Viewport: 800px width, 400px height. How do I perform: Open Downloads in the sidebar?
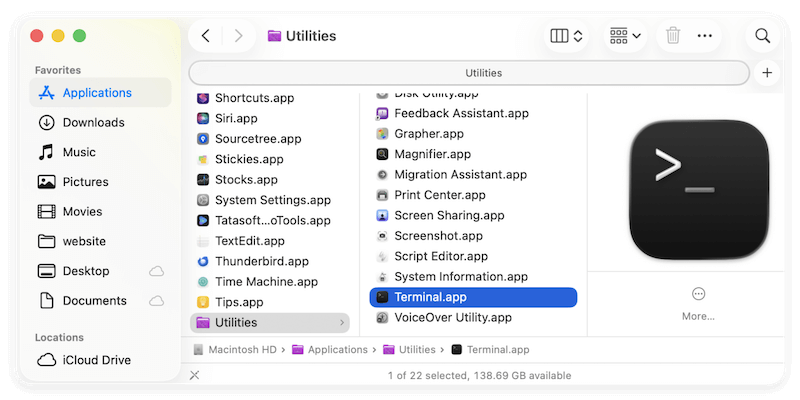pos(100,122)
